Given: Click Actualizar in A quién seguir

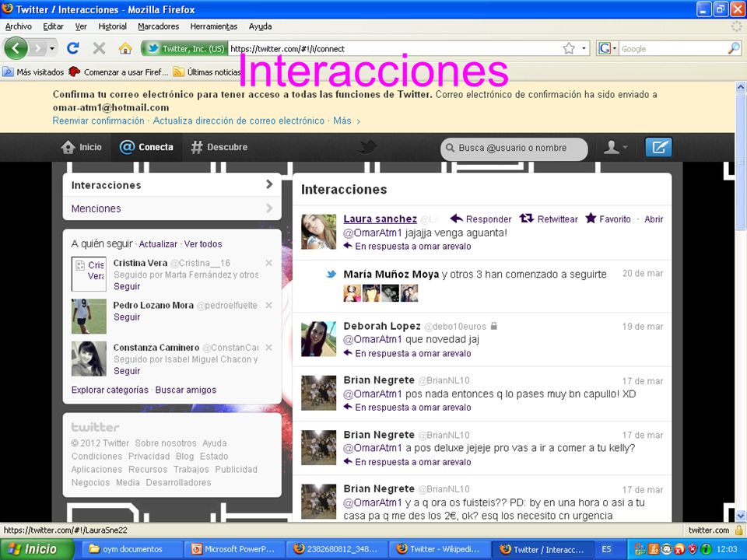Looking at the screenshot, I should [x=158, y=243].
